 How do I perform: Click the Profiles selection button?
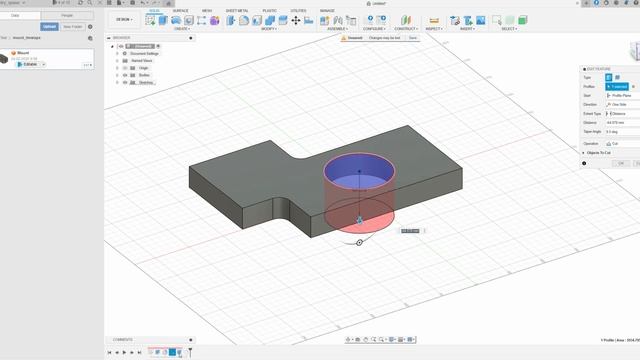pos(617,87)
